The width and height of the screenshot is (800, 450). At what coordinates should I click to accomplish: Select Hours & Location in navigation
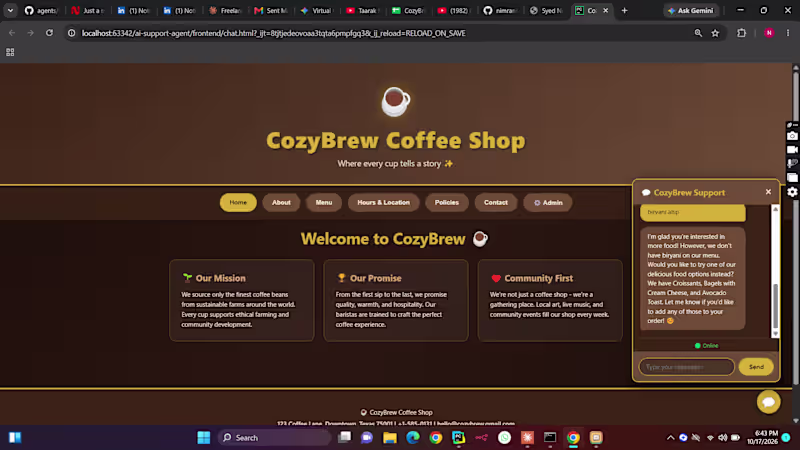tap(383, 203)
